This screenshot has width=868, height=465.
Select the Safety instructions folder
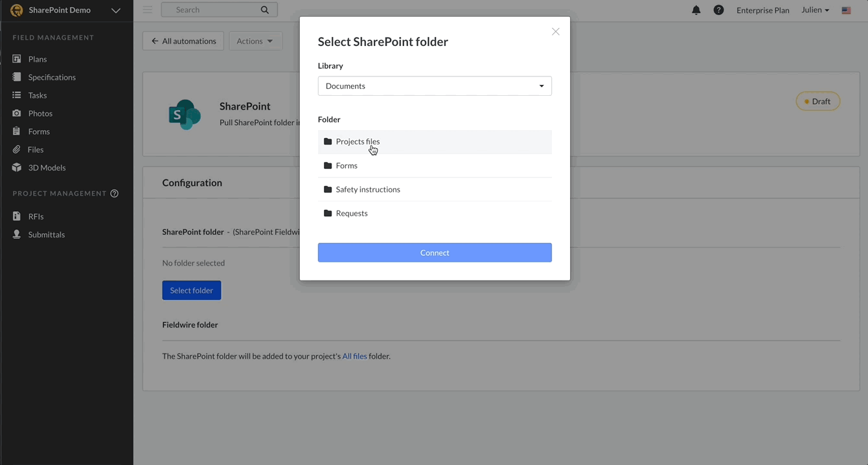tap(367, 189)
